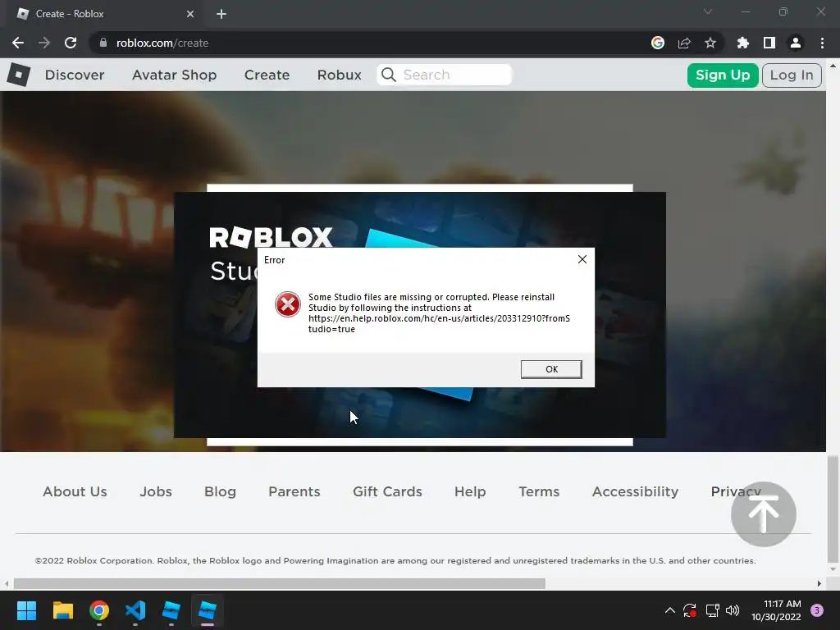Open Chrome profile avatar icon
Image resolution: width=840 pixels, height=630 pixels.
click(795, 43)
